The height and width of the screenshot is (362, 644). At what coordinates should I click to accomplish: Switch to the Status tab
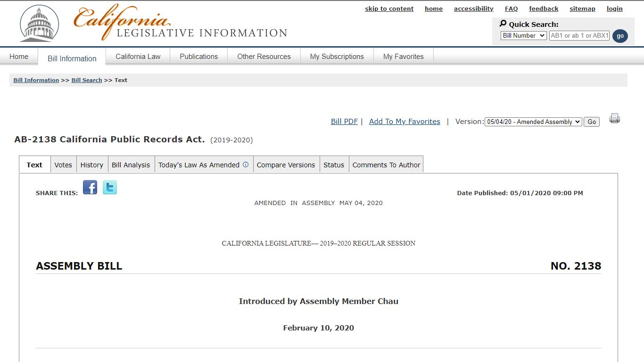(x=334, y=165)
